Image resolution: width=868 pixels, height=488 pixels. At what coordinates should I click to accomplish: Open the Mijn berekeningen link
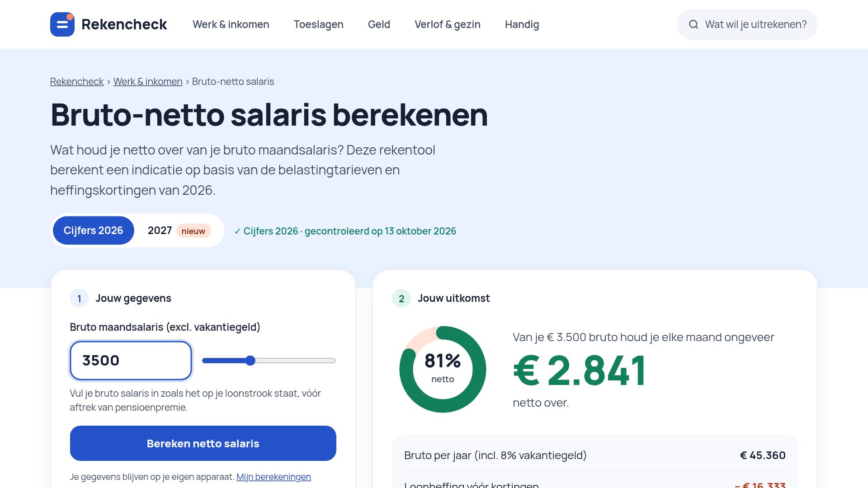point(274,477)
